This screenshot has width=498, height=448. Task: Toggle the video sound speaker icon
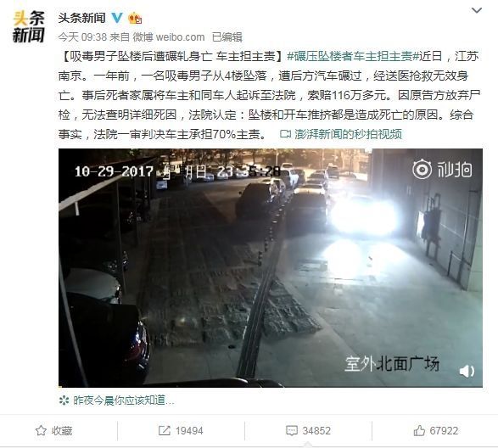[467, 371]
